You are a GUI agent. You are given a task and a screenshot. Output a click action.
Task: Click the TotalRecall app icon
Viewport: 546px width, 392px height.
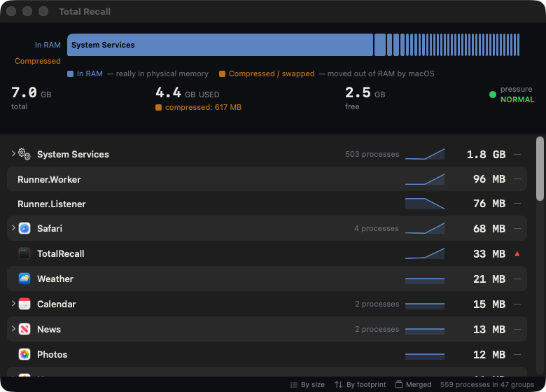24,253
